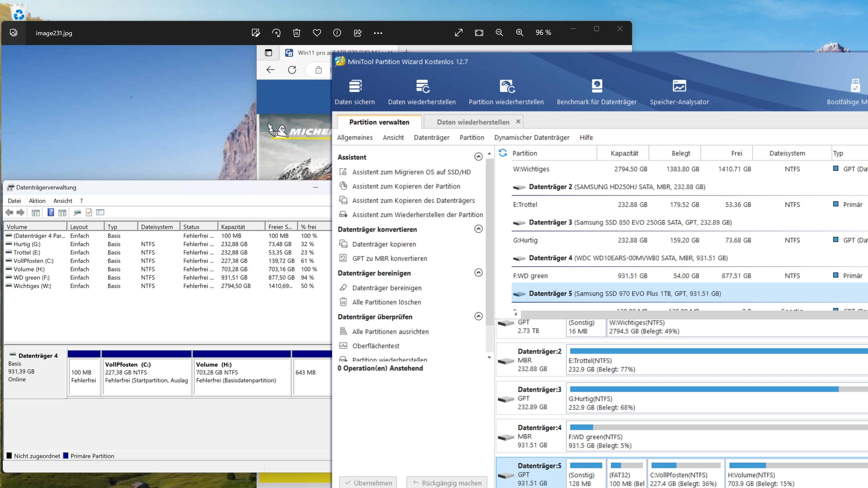The height and width of the screenshot is (488, 868).
Task: Zoom out in Photos viewer
Action: (499, 33)
